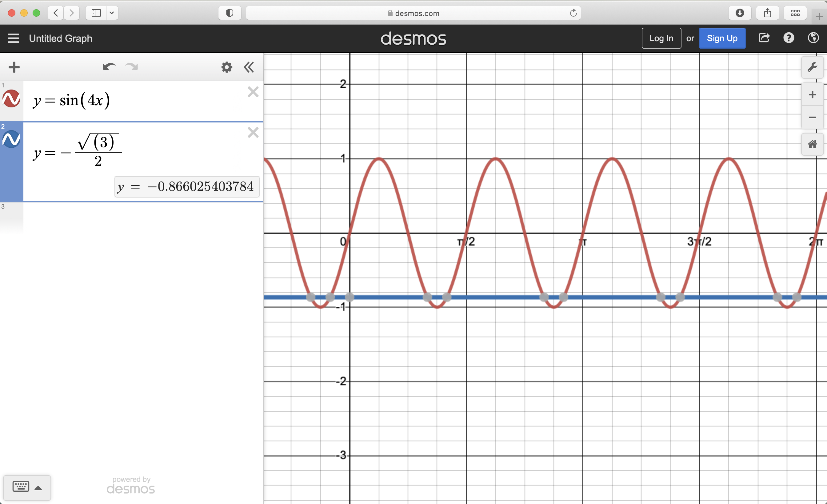
Task: Open the graph settings wrench
Action: [x=812, y=67]
